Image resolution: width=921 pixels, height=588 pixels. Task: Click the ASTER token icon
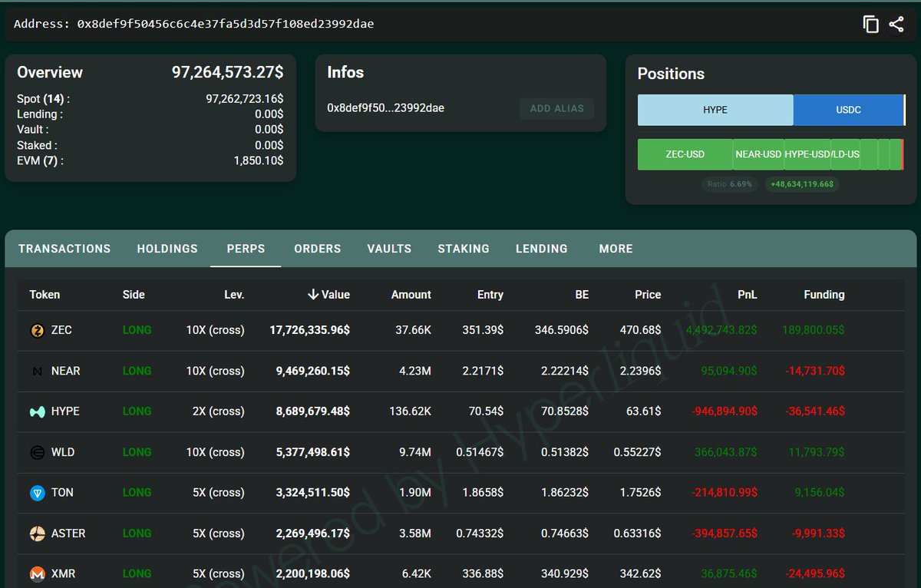pyautogui.click(x=37, y=534)
